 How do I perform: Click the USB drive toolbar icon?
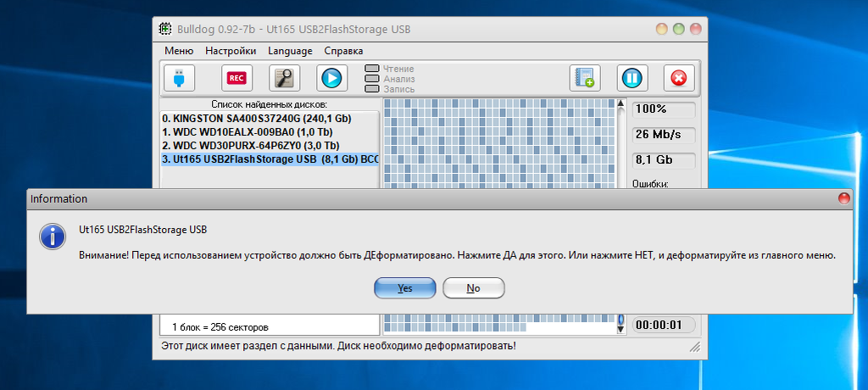coord(179,78)
